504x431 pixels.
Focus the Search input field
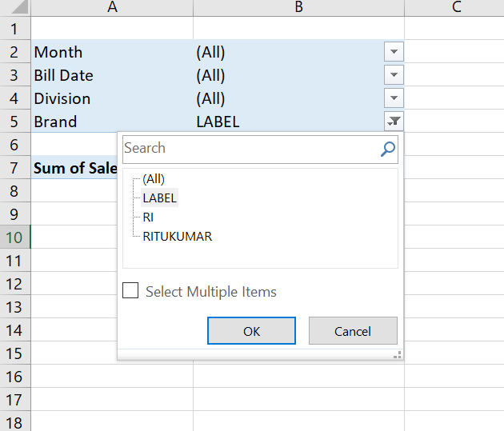click(x=250, y=149)
